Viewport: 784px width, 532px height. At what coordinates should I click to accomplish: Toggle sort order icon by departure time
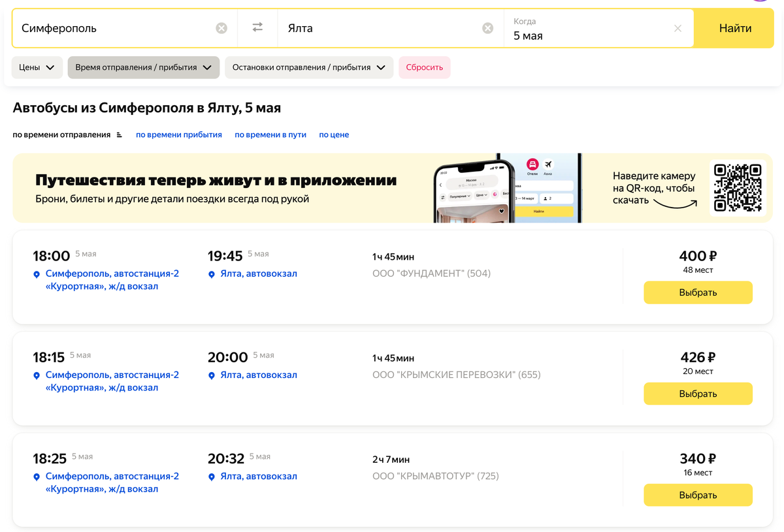tap(119, 135)
